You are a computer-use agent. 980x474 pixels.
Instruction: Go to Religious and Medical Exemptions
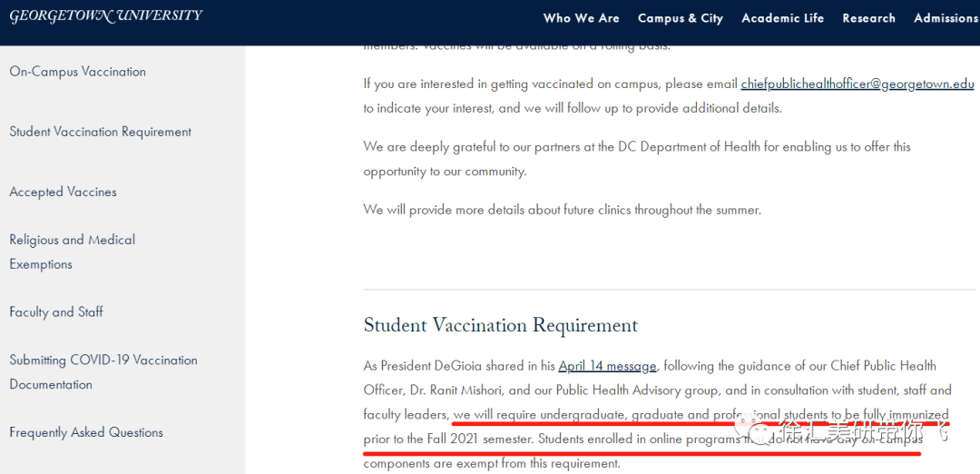(x=72, y=252)
